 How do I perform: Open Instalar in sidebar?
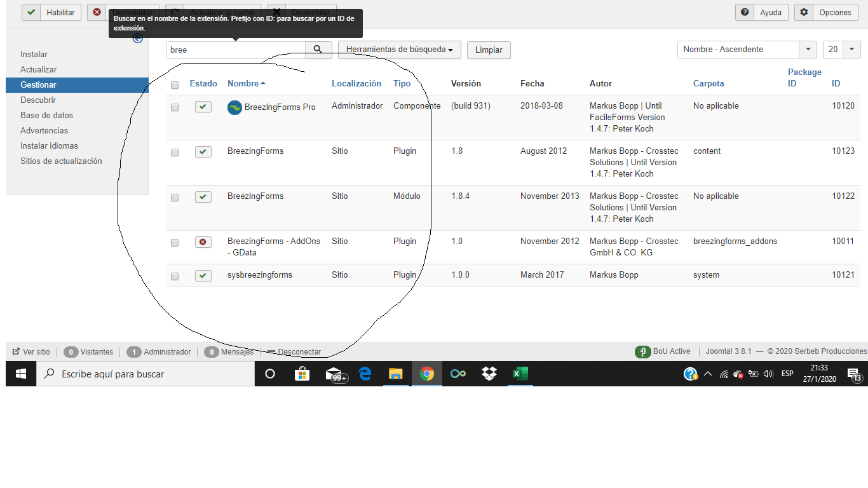pos(34,55)
